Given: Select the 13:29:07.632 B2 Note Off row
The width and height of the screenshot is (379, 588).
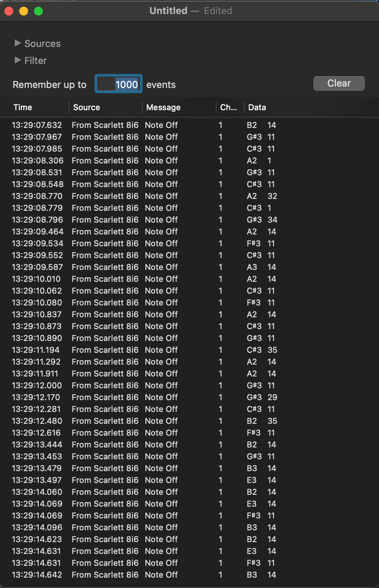Looking at the screenshot, I should point(189,125).
